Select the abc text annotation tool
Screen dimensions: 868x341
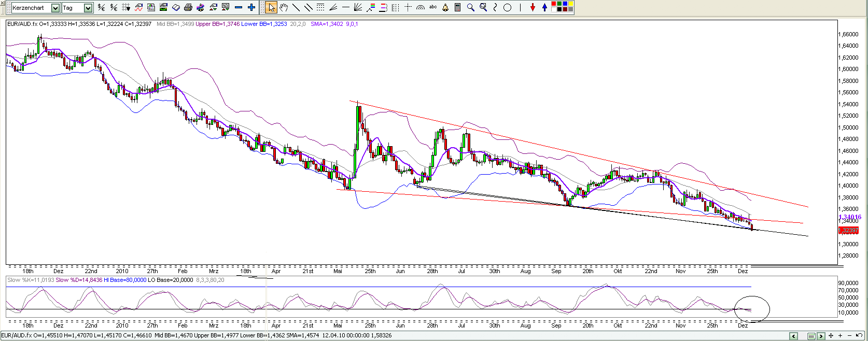(x=433, y=7)
